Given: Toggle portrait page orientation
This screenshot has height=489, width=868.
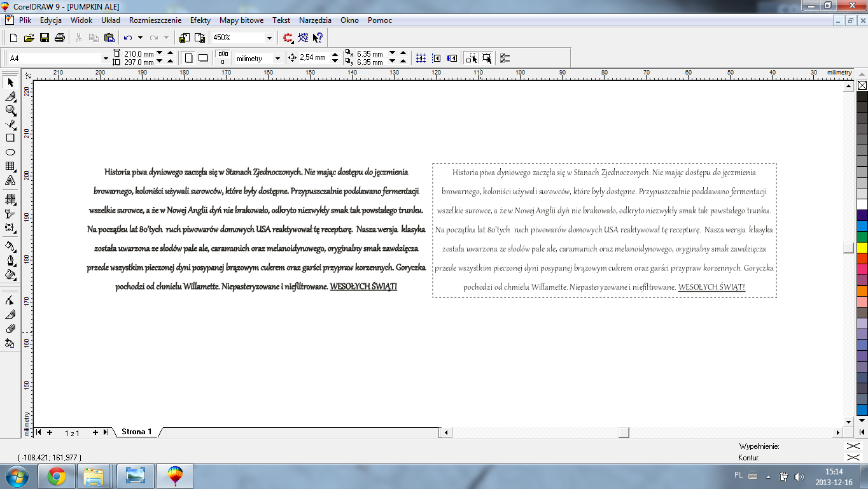Looking at the screenshot, I should click(188, 58).
